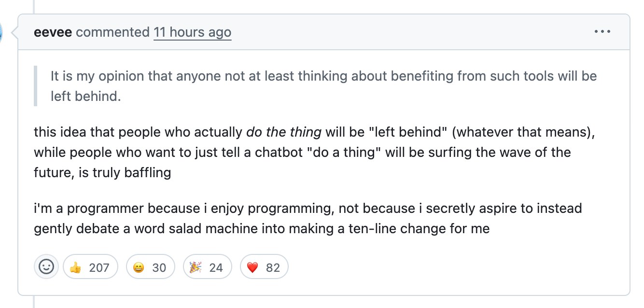Add a heart reaction to comment
The image size is (644, 308).
click(x=264, y=267)
